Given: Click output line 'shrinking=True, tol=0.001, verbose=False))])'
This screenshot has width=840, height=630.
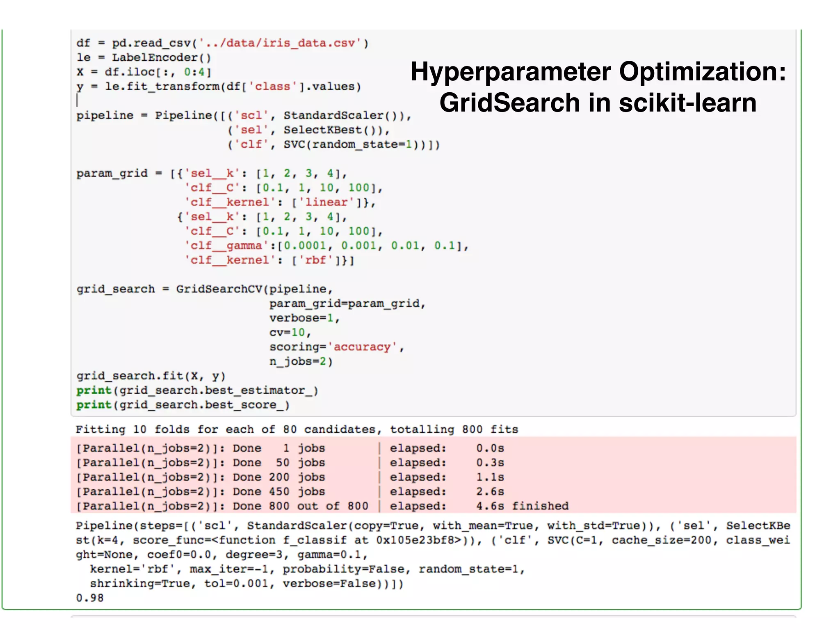Looking at the screenshot, I should click(x=247, y=584).
